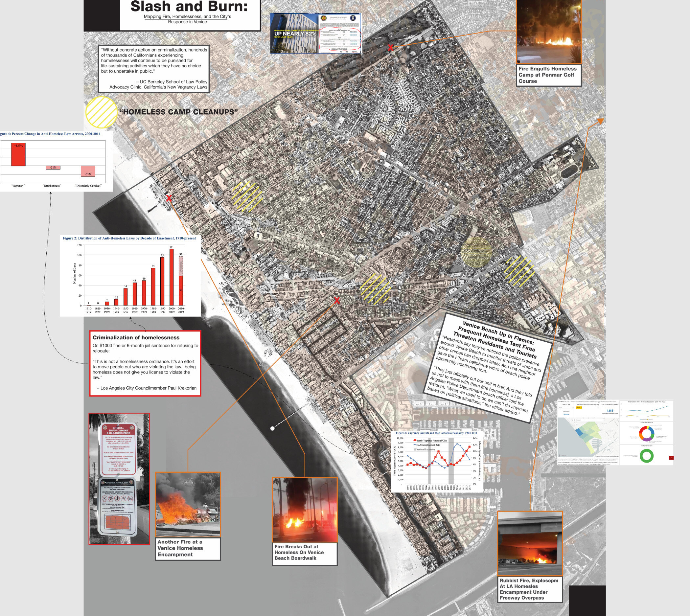Click the white dot at the pier's end
The width and height of the screenshot is (690, 616).
coord(272,428)
